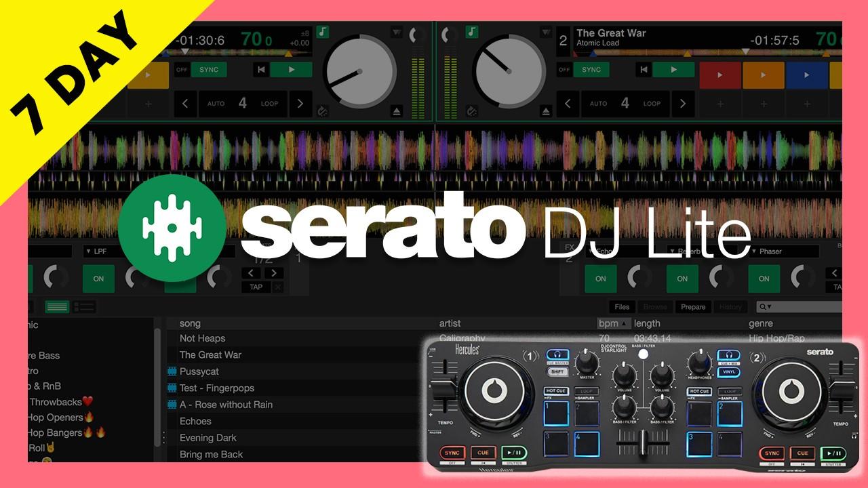Enable SYNC on deck 1
The image size is (868, 488).
(209, 69)
